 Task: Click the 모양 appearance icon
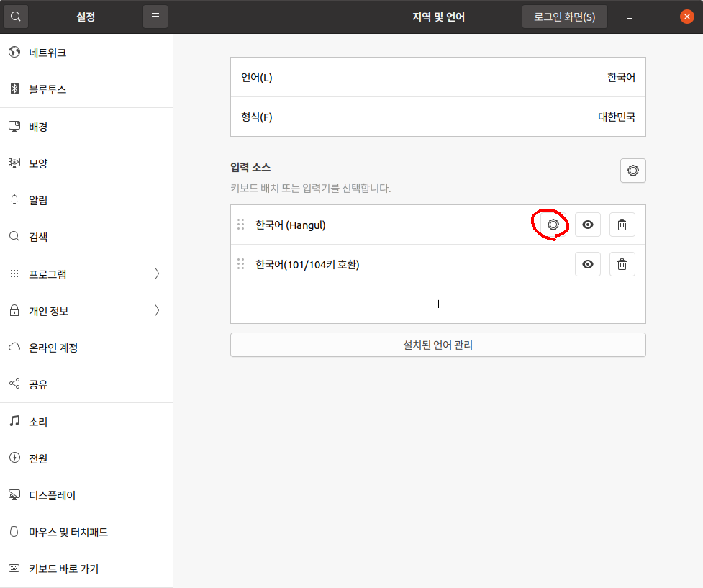click(x=14, y=163)
